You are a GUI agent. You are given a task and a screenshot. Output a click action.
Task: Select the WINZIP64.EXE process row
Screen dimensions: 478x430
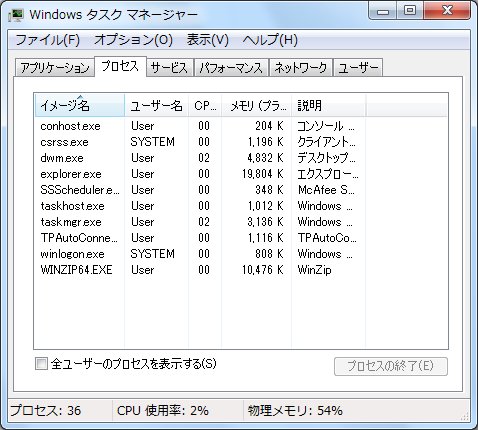241,270
